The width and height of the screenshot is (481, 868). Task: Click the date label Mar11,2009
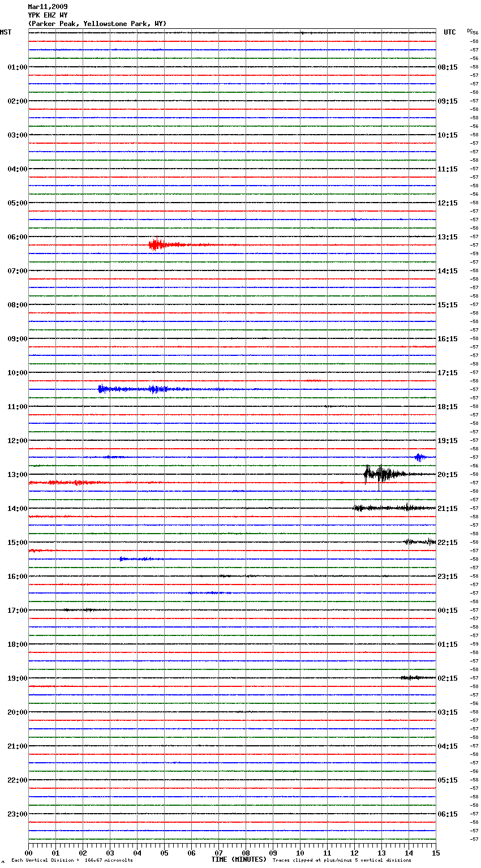48,7
